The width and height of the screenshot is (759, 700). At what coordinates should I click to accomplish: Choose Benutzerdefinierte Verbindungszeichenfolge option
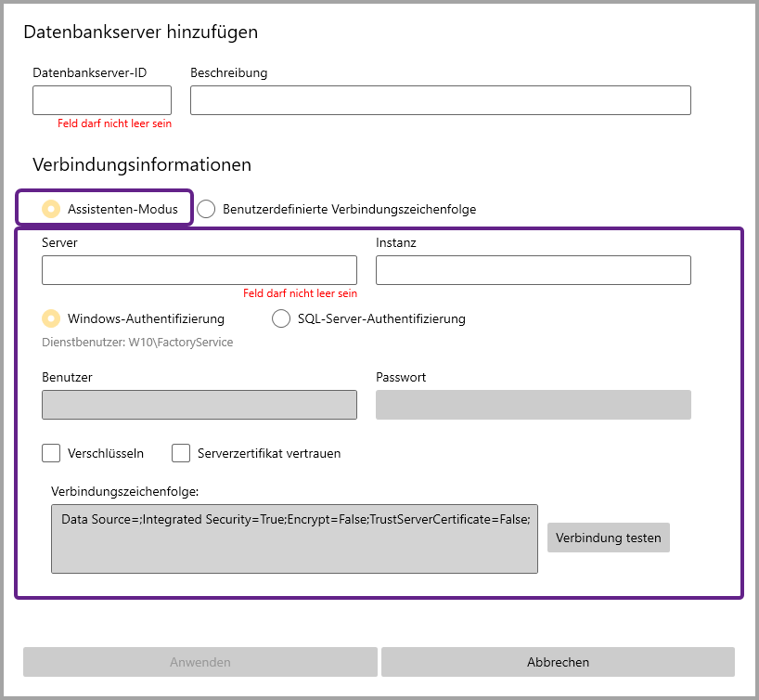(x=206, y=209)
